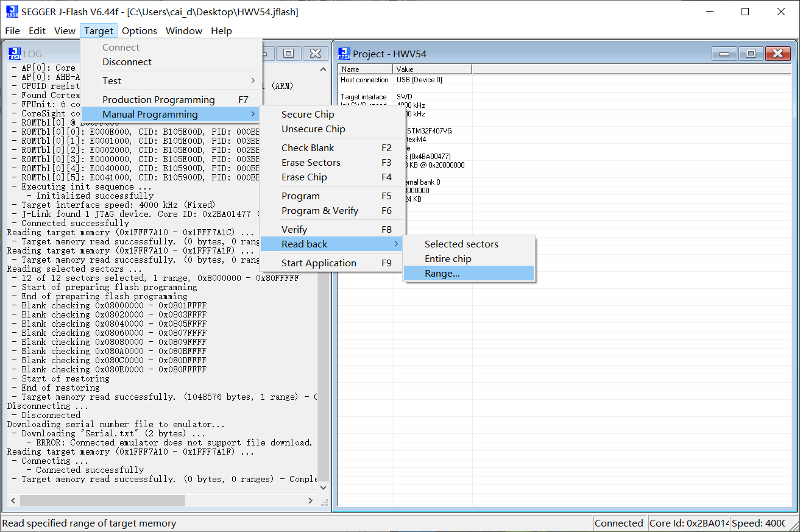Click the Project window J-Flash icon
Image resolution: width=800 pixels, height=532 pixels.
[x=344, y=54]
